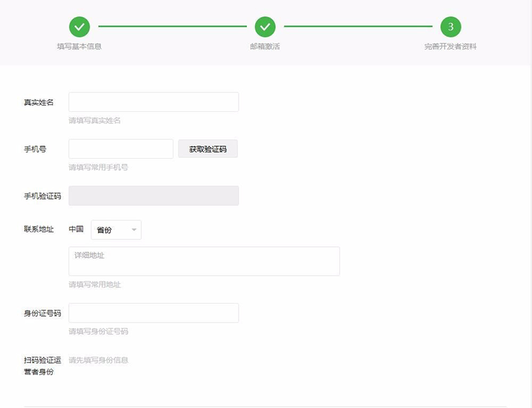Click the step 2 checkmark circle for 邮箱激活
The height and width of the screenshot is (408, 532).
coord(265,27)
